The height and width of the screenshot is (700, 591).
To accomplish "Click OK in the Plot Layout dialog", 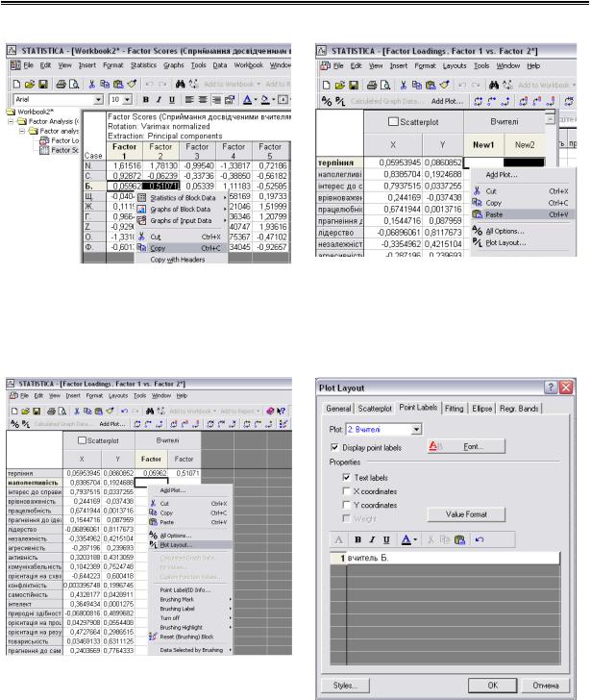I will (492, 686).
